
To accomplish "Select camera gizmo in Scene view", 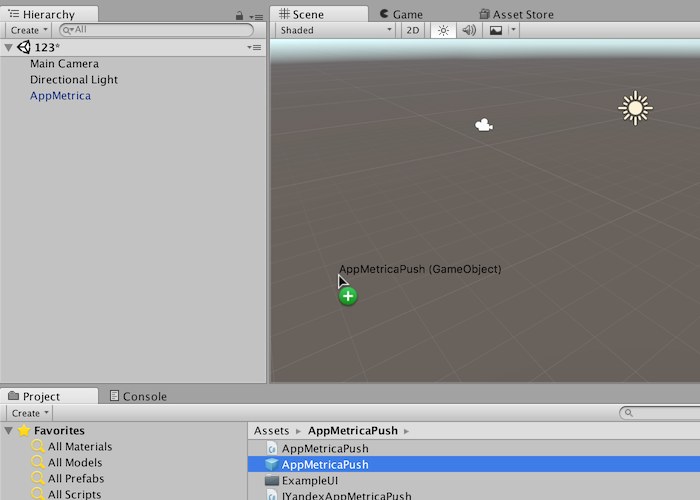I will [x=484, y=125].
